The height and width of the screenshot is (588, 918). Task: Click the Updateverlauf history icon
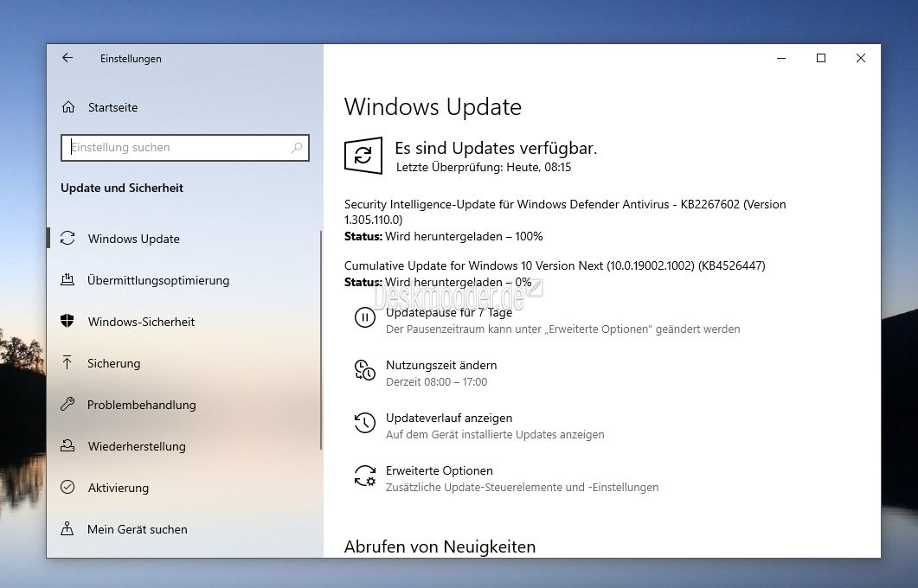365,423
